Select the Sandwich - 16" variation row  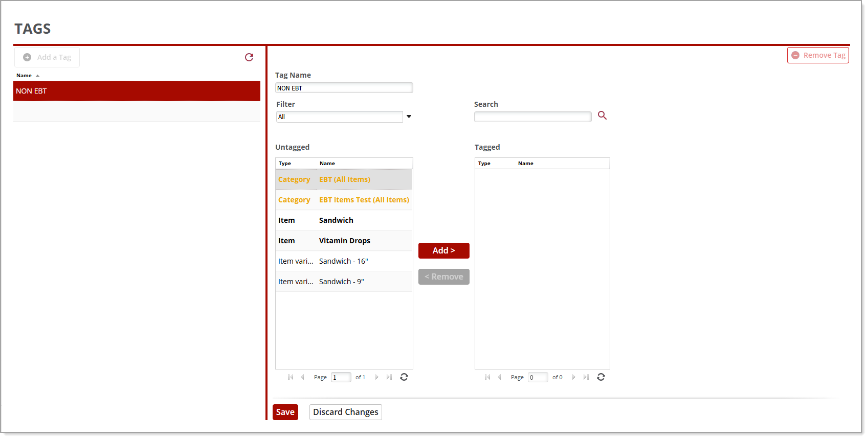tap(344, 261)
